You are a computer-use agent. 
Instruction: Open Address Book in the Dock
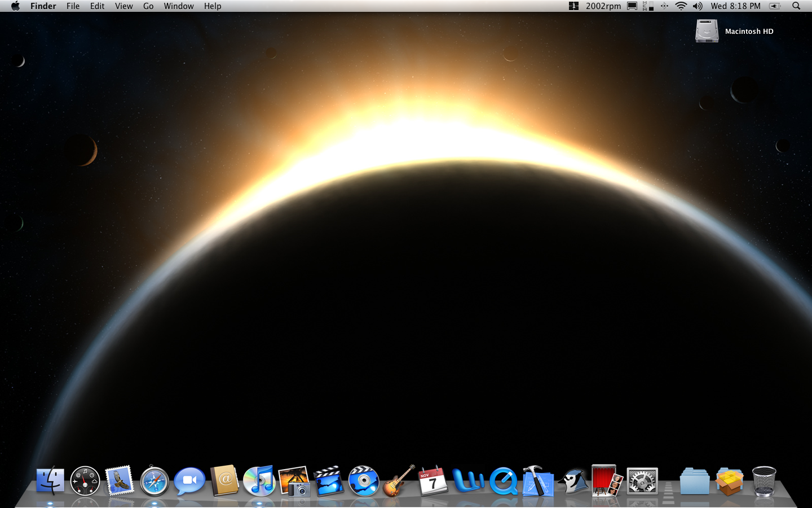(224, 481)
